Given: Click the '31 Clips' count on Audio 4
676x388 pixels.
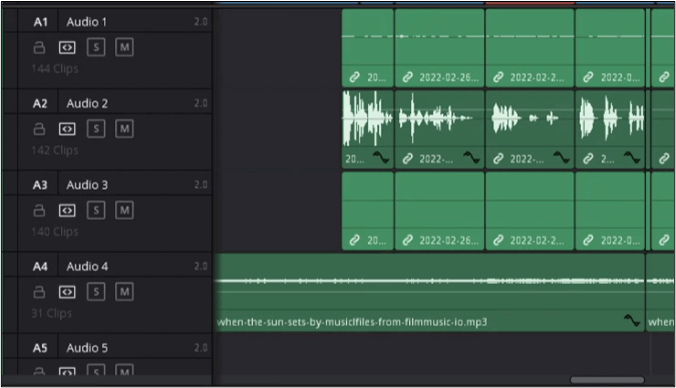Looking at the screenshot, I should 51,313.
